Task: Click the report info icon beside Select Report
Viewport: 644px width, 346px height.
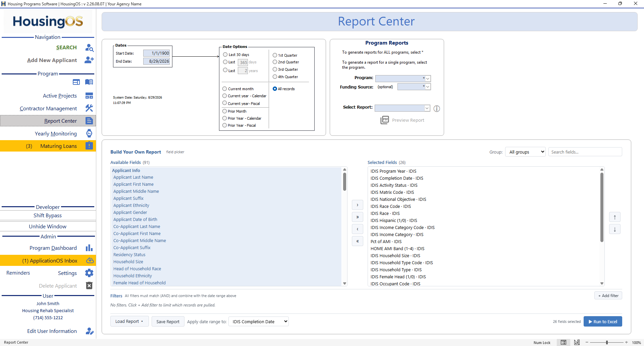Action: click(x=437, y=109)
